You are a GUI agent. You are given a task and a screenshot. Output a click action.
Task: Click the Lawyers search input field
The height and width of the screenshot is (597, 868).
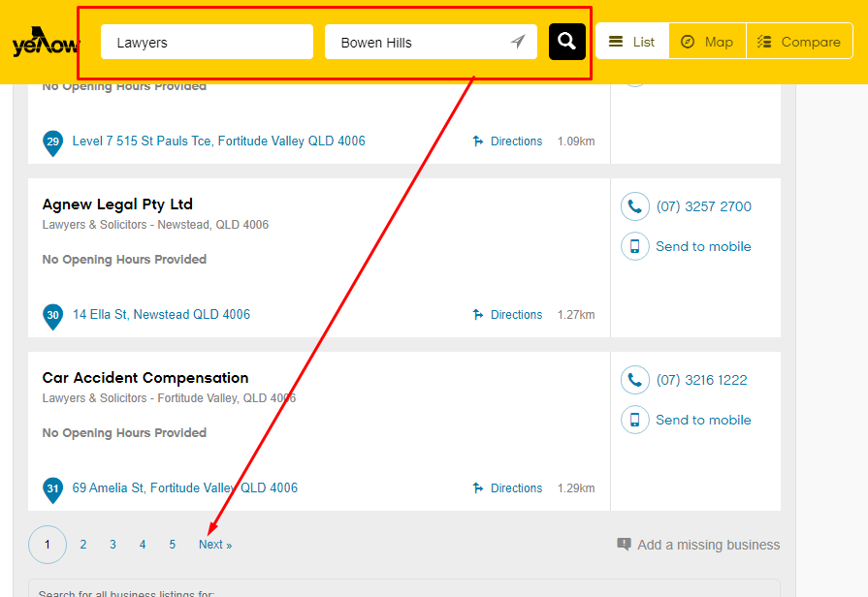point(207,43)
